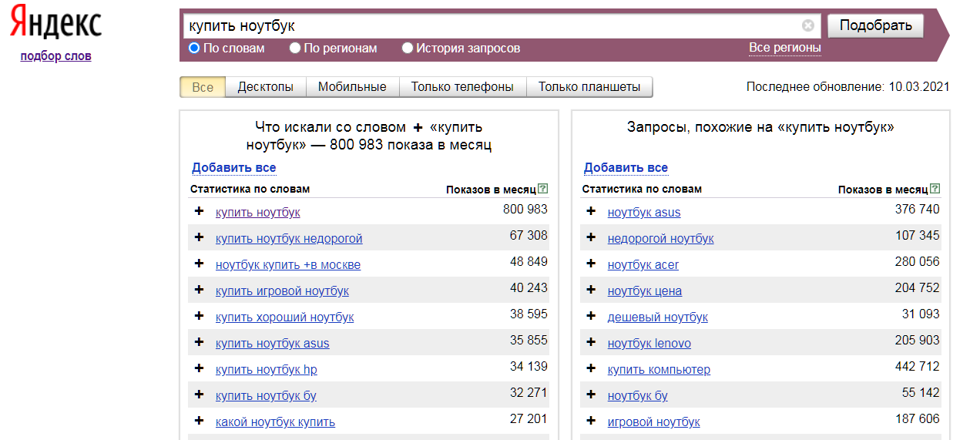Select 'По регионам' radio button
This screenshot has width=980, height=440.
point(295,48)
